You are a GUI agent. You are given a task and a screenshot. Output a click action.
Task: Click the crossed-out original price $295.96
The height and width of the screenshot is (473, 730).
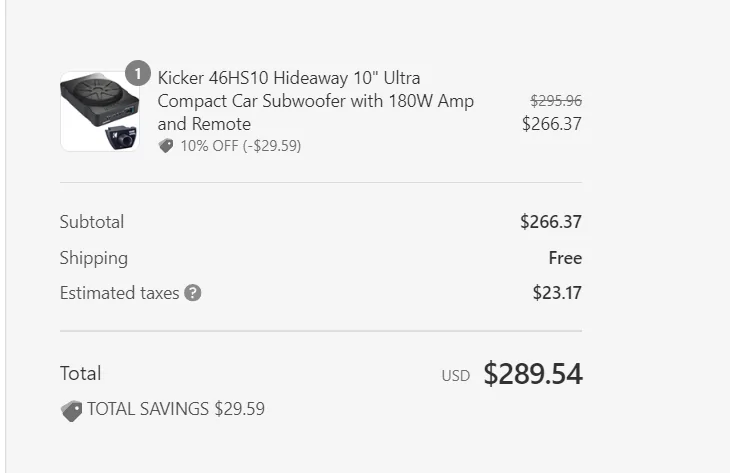[x=556, y=101]
